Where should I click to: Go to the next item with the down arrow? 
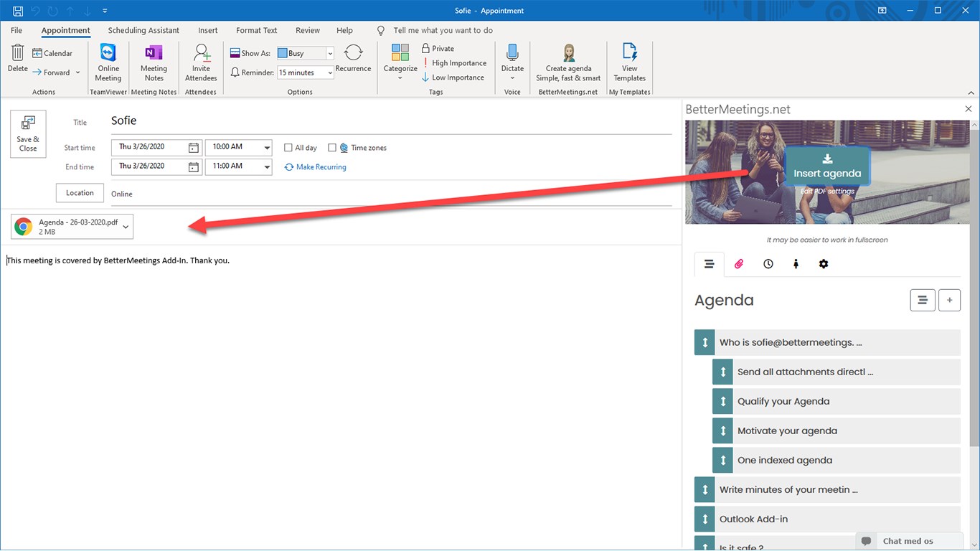pos(87,11)
